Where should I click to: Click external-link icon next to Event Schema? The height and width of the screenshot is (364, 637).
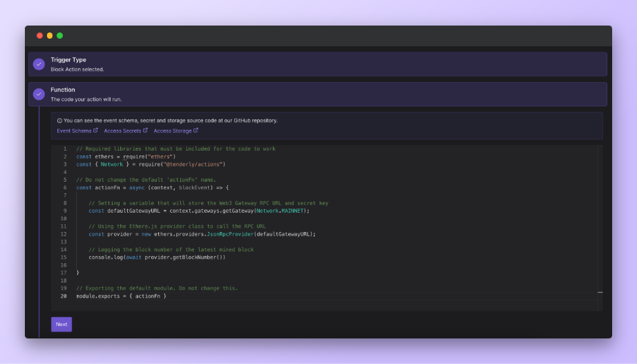click(x=95, y=131)
